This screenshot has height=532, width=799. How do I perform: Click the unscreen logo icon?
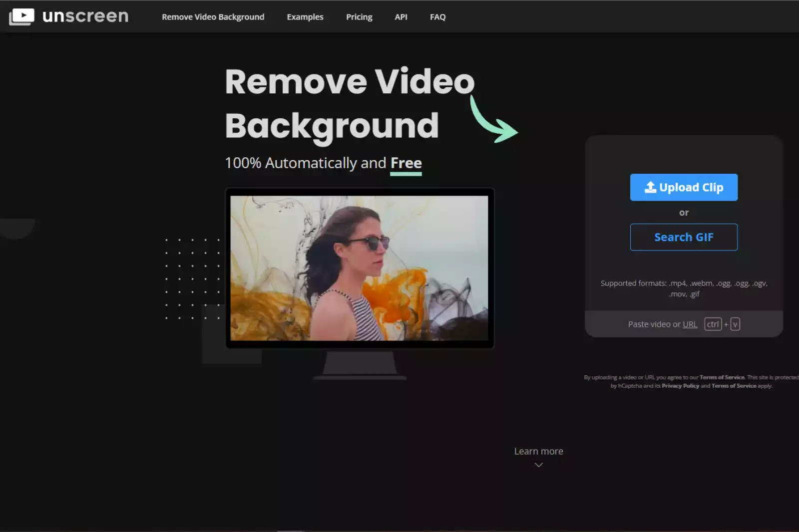[x=22, y=16]
